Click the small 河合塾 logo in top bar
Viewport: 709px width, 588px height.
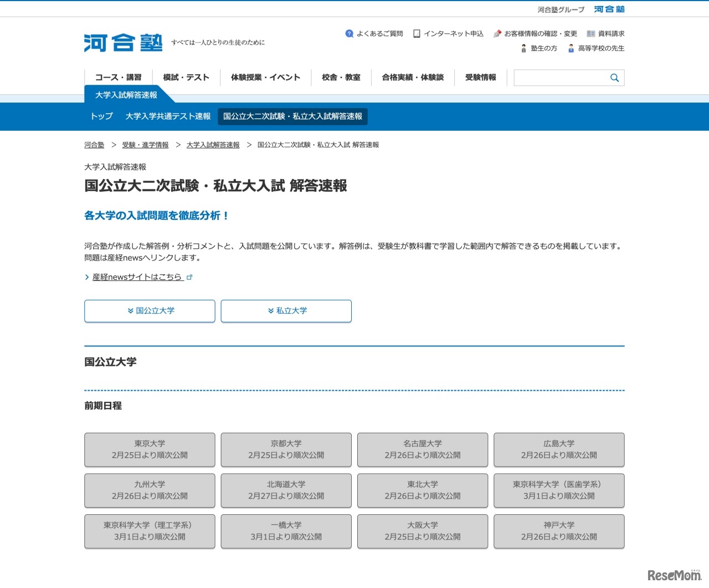tap(609, 9)
